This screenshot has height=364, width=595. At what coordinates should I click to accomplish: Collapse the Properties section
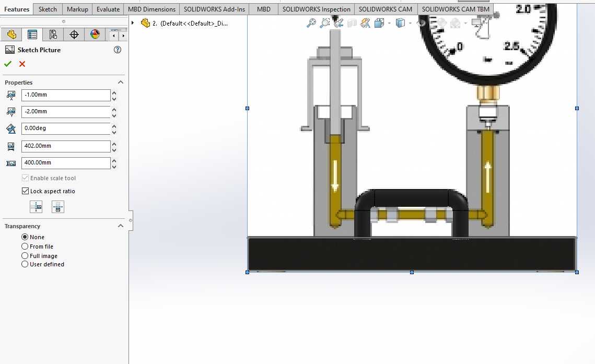pos(121,83)
